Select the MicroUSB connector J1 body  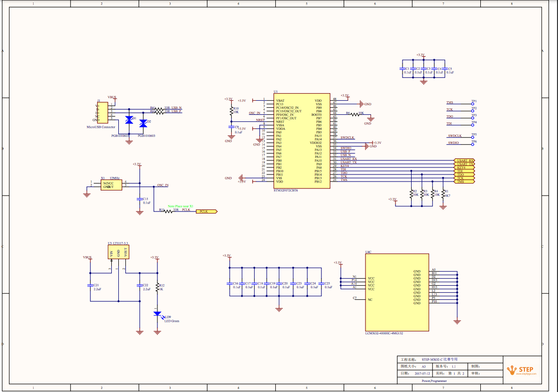[102, 113]
